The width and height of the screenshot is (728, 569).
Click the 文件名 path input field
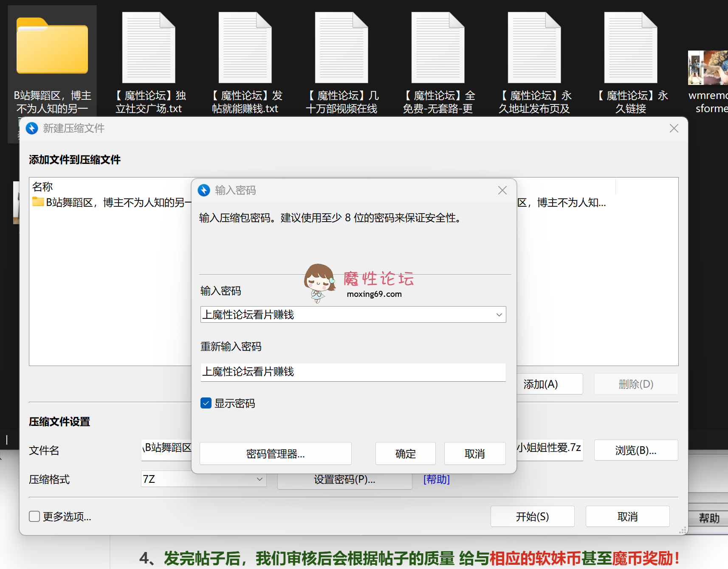(362, 450)
